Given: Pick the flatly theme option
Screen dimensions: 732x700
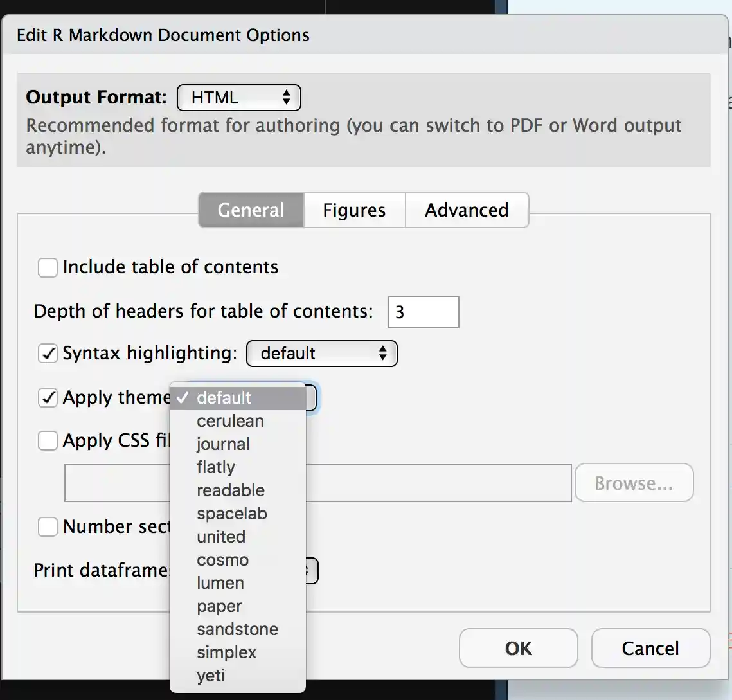Looking at the screenshot, I should click(216, 467).
